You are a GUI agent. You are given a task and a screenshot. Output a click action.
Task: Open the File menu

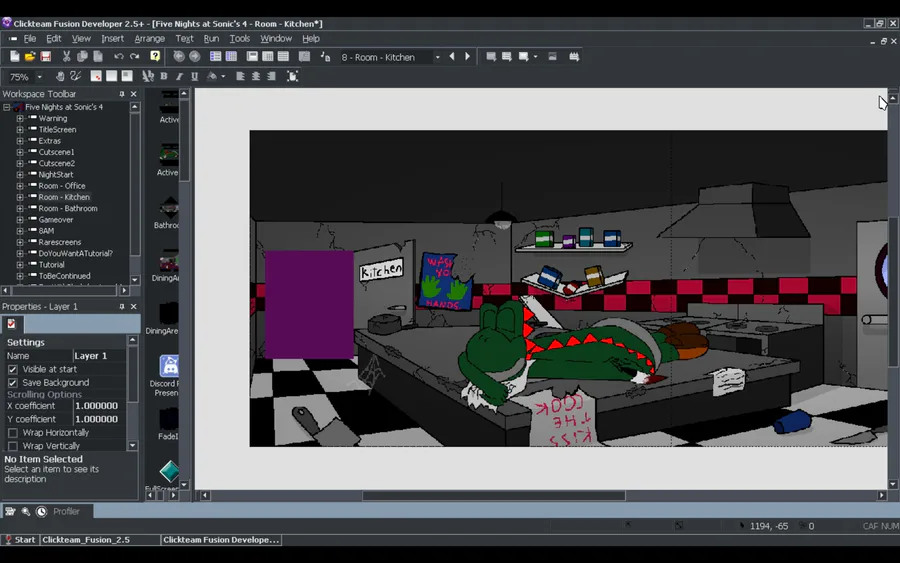[x=30, y=38]
